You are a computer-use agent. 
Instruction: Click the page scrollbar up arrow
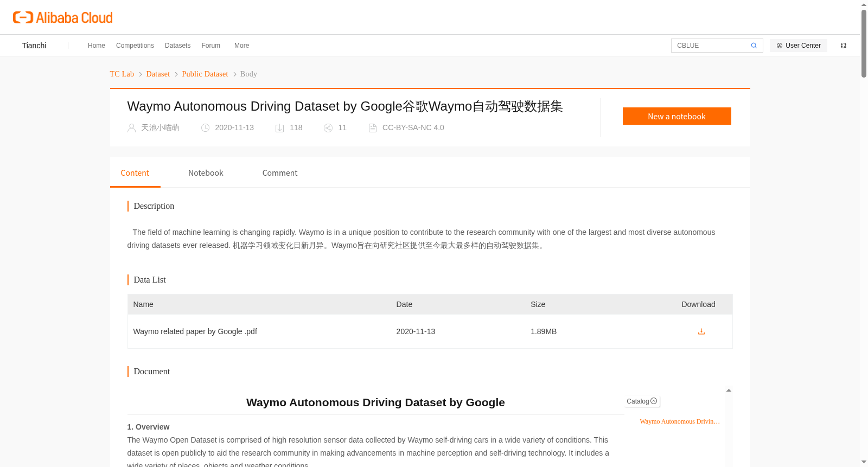pyautogui.click(x=864, y=4)
